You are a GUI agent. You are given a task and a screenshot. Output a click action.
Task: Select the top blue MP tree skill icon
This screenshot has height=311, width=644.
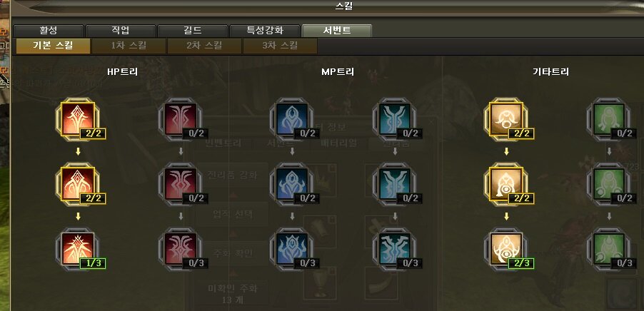pyautogui.click(x=292, y=118)
